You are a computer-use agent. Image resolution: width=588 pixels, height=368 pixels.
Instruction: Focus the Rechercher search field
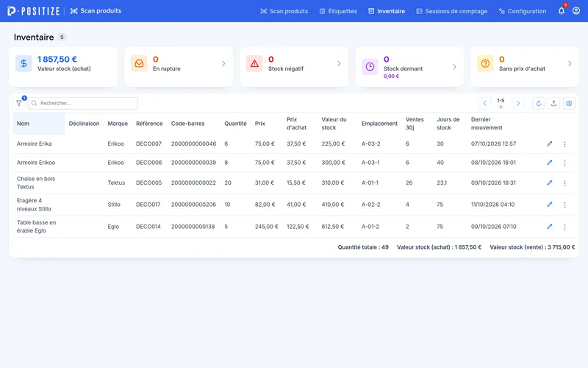pos(83,103)
